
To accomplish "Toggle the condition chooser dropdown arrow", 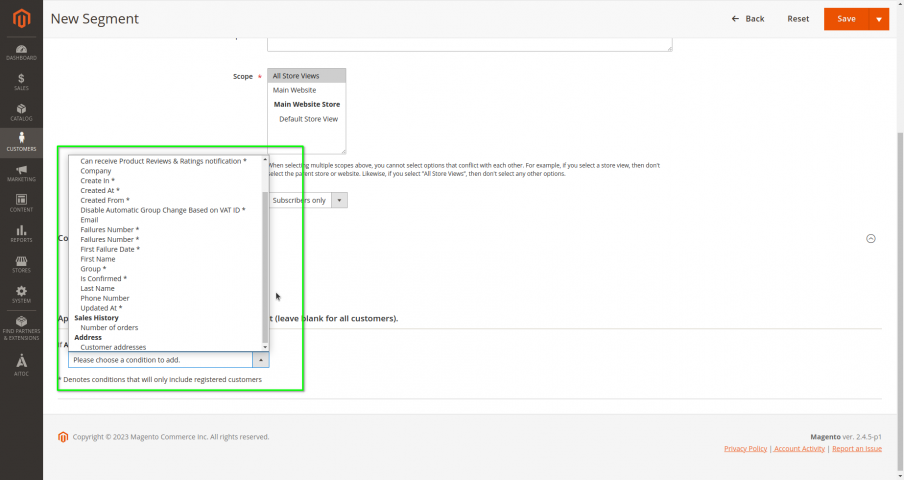I will pyautogui.click(x=261, y=360).
